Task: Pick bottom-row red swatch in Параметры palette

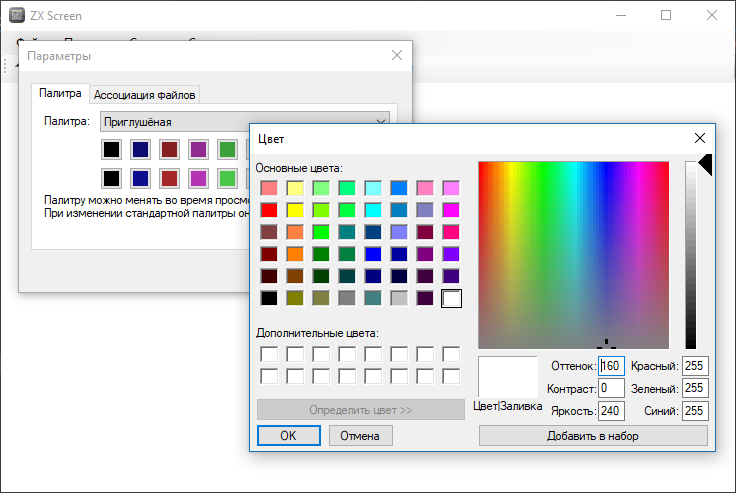Action: [x=169, y=178]
